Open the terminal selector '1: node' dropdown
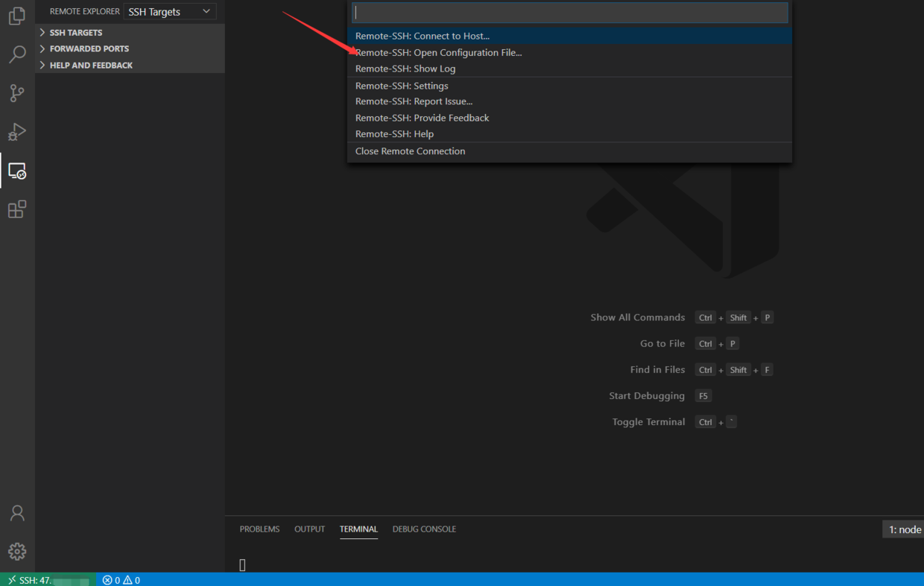The image size is (924, 586). (x=903, y=529)
